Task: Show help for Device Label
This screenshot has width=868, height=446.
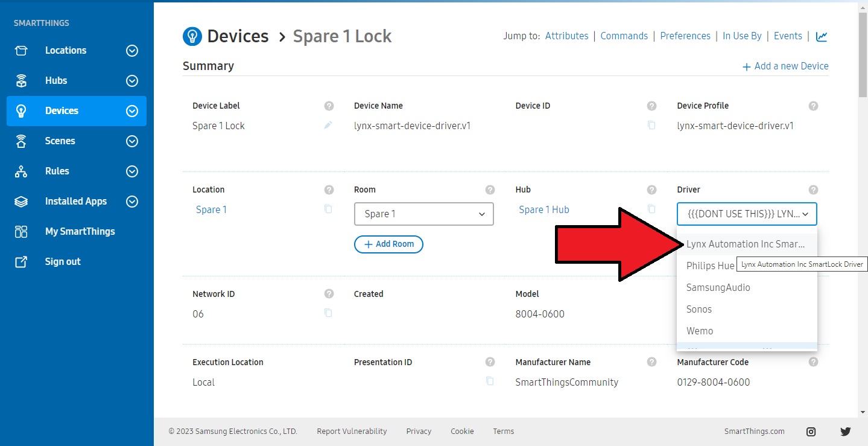Action: (329, 106)
